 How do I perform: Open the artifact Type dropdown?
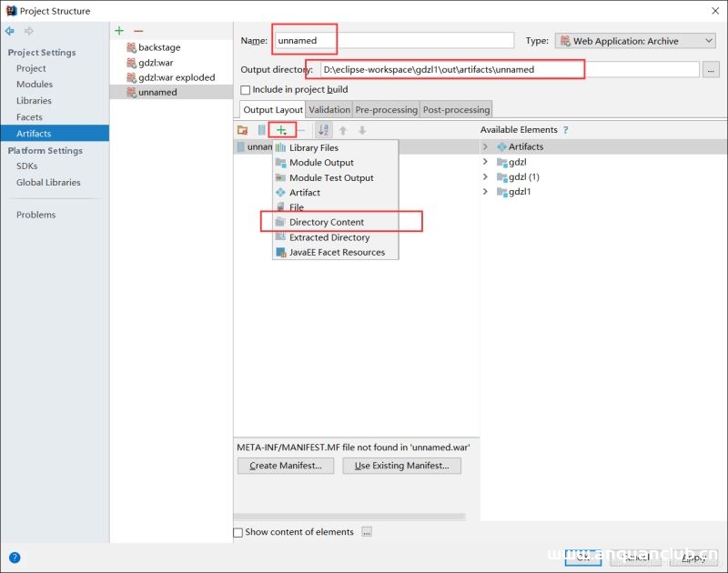pyautogui.click(x=635, y=41)
